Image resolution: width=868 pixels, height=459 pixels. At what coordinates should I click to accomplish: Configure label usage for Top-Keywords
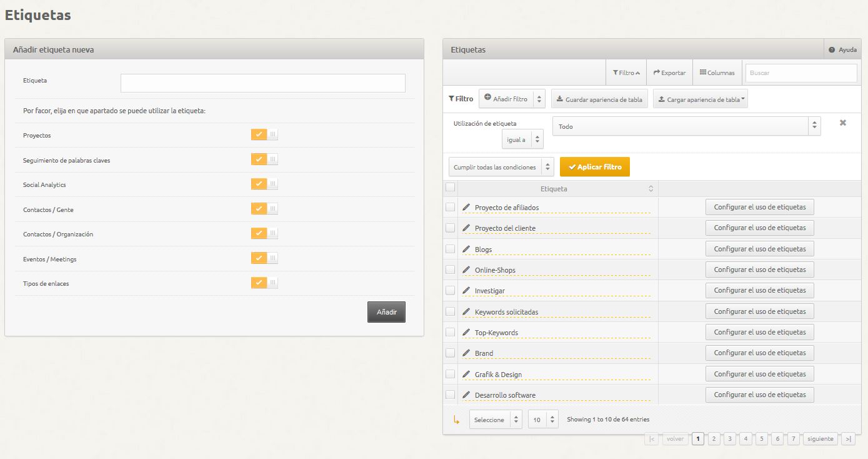[x=760, y=332]
